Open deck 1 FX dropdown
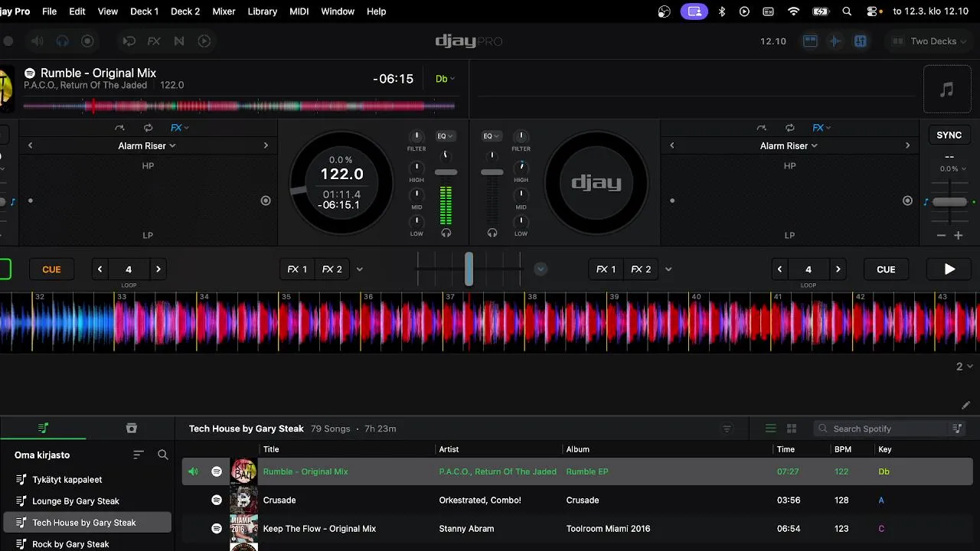The width and height of the screenshot is (980, 551). click(180, 128)
